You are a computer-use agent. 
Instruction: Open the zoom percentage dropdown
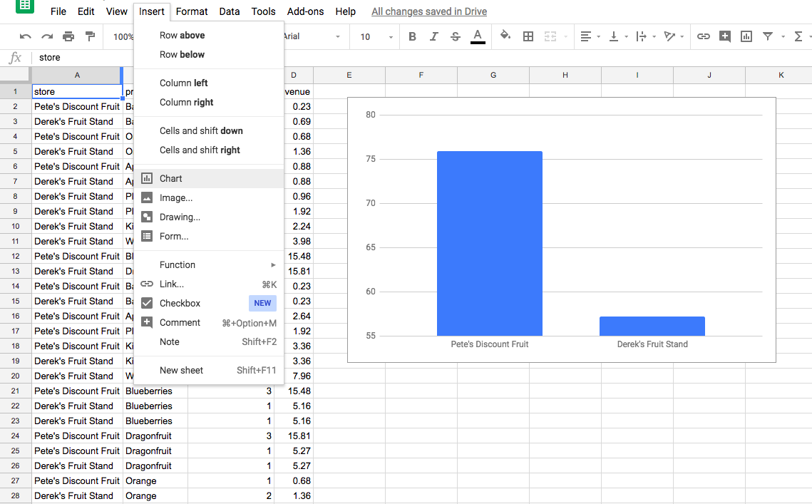123,37
